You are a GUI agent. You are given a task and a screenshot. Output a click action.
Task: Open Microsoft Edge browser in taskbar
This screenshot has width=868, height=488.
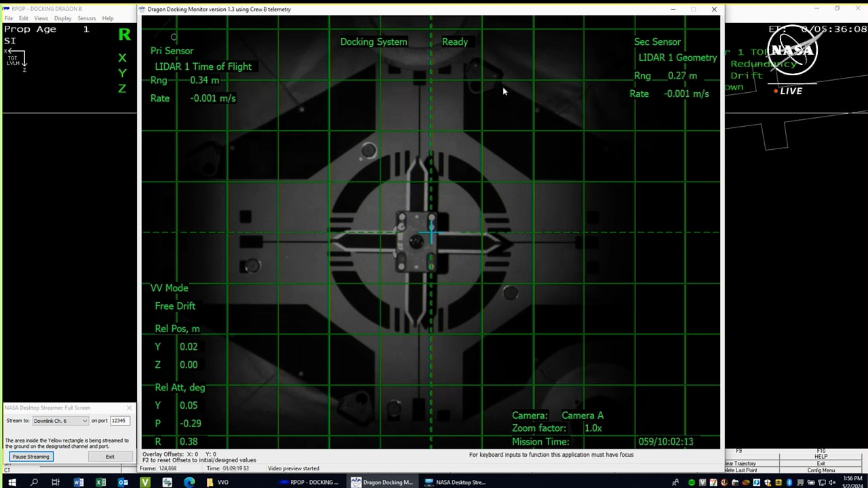pyautogui.click(x=189, y=482)
